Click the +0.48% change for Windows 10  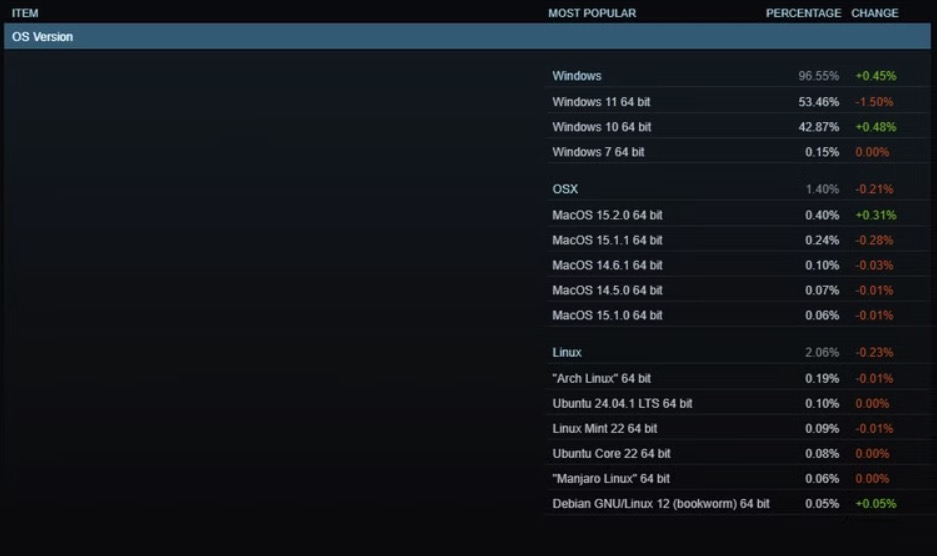[x=875, y=127]
